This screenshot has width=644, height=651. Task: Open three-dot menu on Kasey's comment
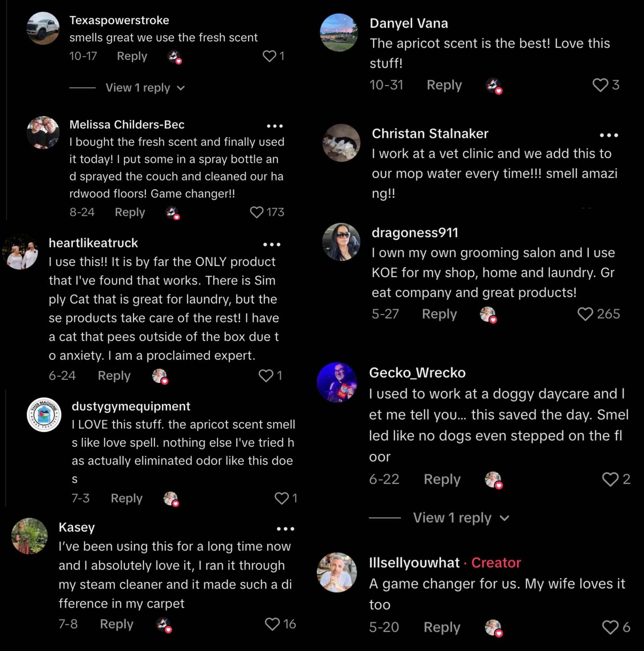pyautogui.click(x=285, y=529)
